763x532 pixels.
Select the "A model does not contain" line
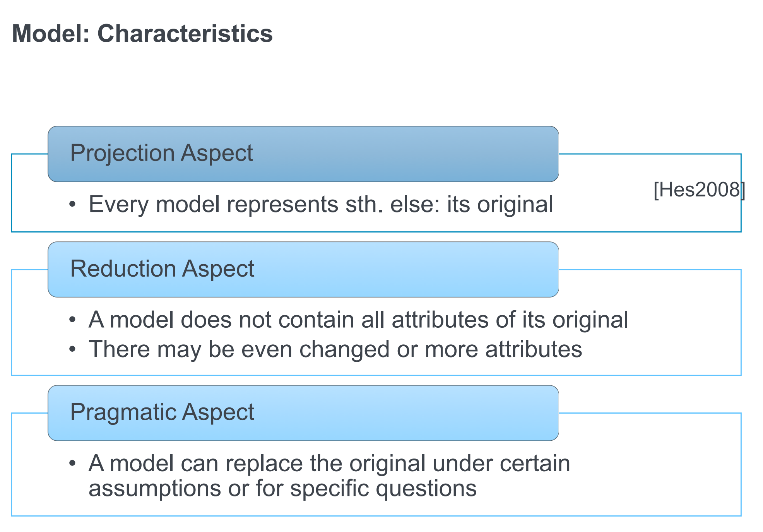pyautogui.click(x=358, y=320)
